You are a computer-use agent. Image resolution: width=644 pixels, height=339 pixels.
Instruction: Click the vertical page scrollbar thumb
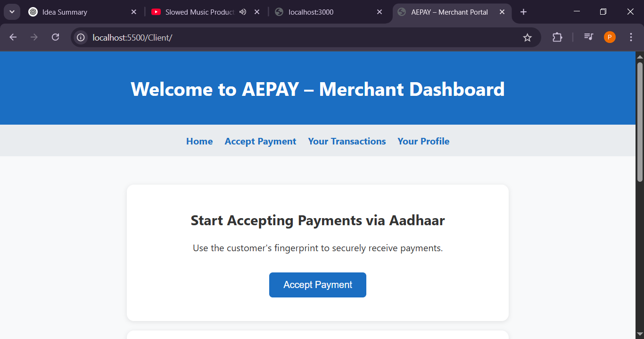click(640, 121)
